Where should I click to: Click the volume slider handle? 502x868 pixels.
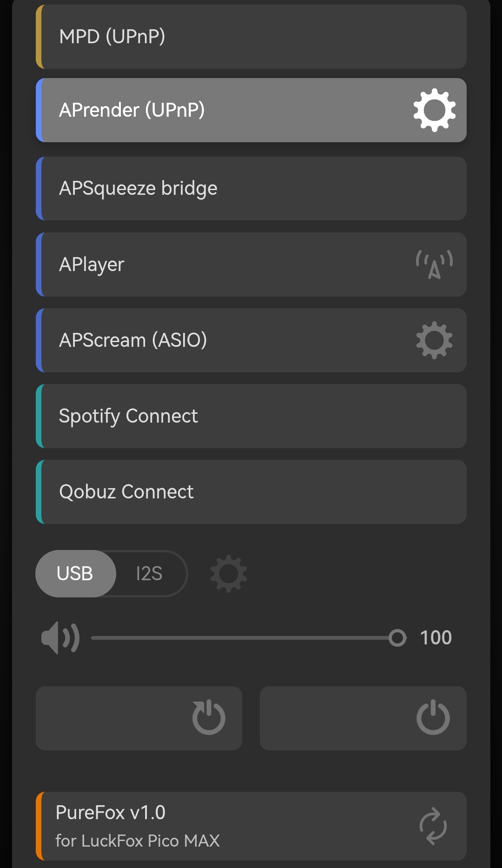[397, 638]
